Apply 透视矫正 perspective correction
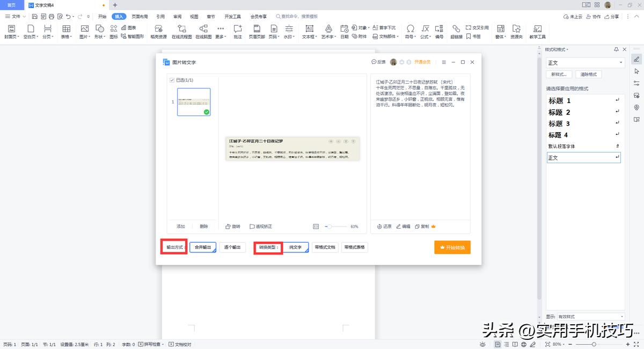 260,227
